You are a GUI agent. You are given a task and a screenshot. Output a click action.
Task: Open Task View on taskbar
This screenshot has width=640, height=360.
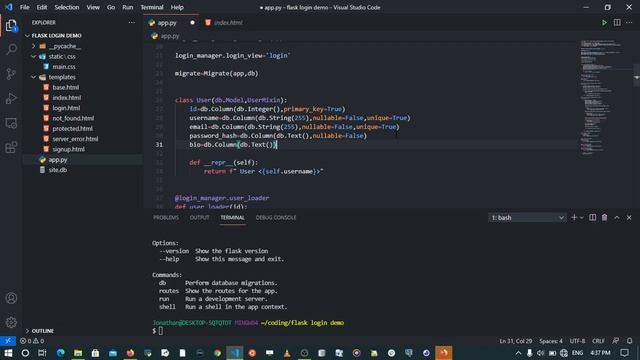(42, 353)
